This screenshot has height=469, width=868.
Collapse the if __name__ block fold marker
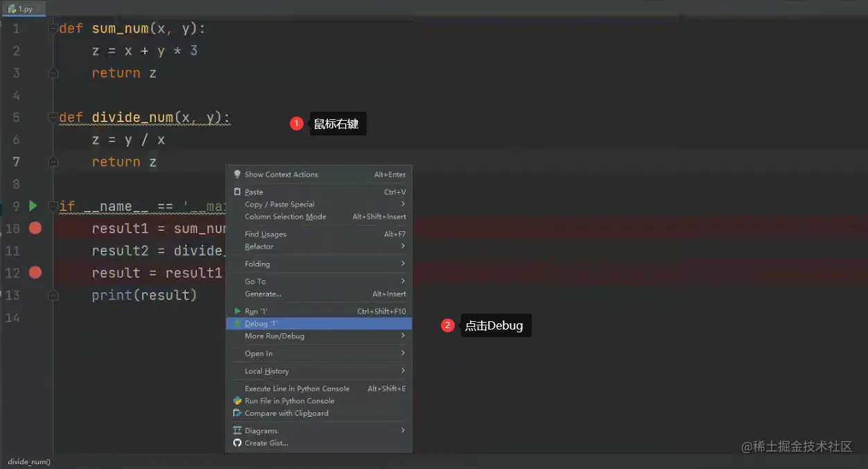53,206
